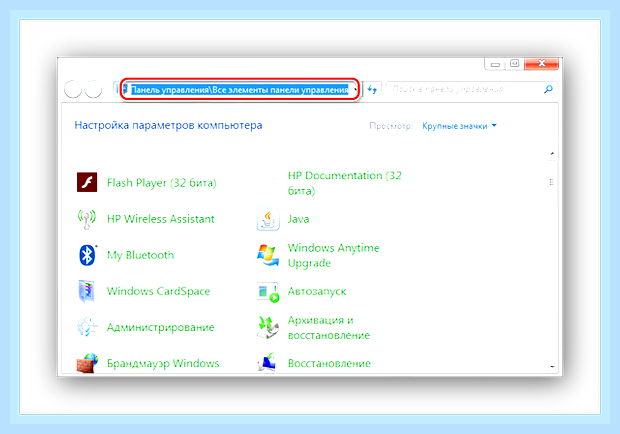
Task: Close the control panel window
Action: pos(541,63)
